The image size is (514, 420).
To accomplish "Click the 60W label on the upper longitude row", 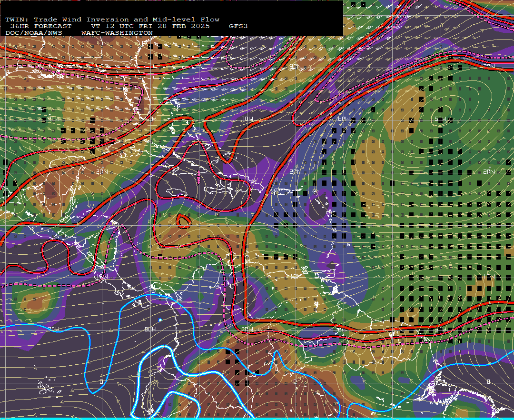I will (344, 119).
